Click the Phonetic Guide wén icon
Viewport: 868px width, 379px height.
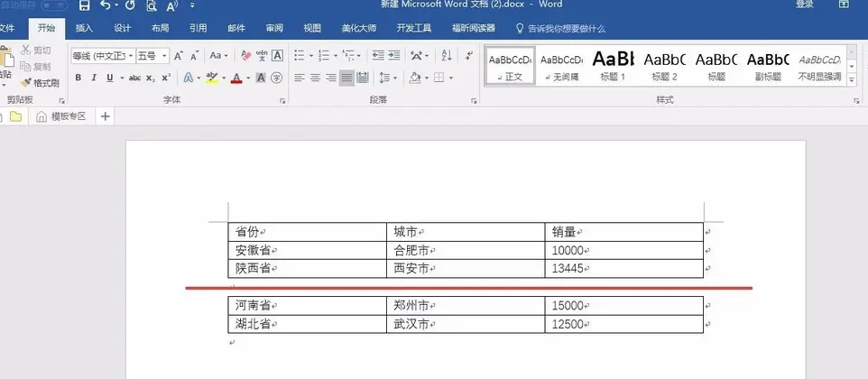[262, 56]
